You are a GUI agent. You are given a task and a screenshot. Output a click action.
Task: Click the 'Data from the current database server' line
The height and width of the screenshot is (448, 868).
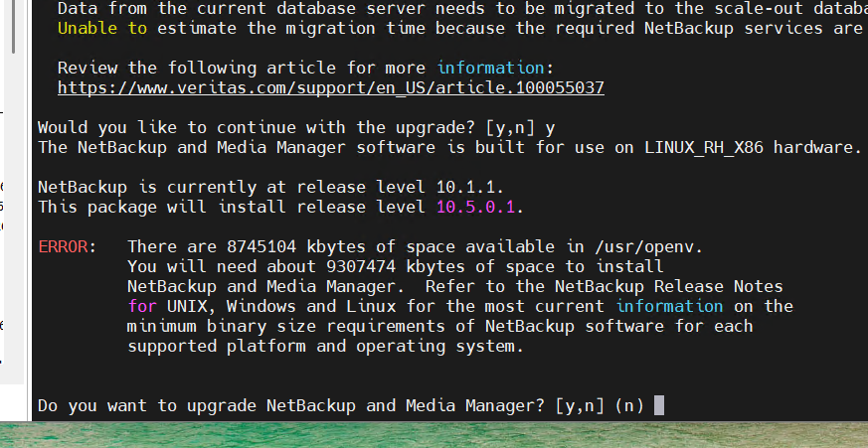[x=462, y=8]
